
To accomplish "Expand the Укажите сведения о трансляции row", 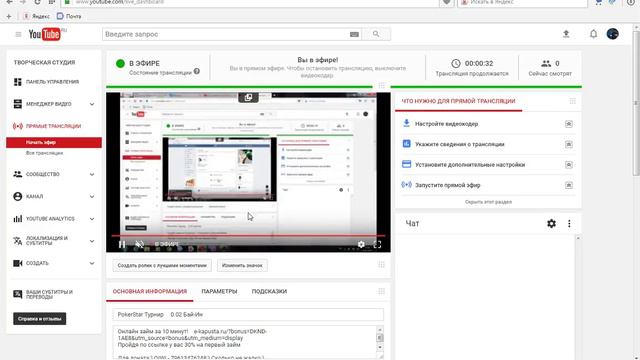I will (x=569, y=144).
